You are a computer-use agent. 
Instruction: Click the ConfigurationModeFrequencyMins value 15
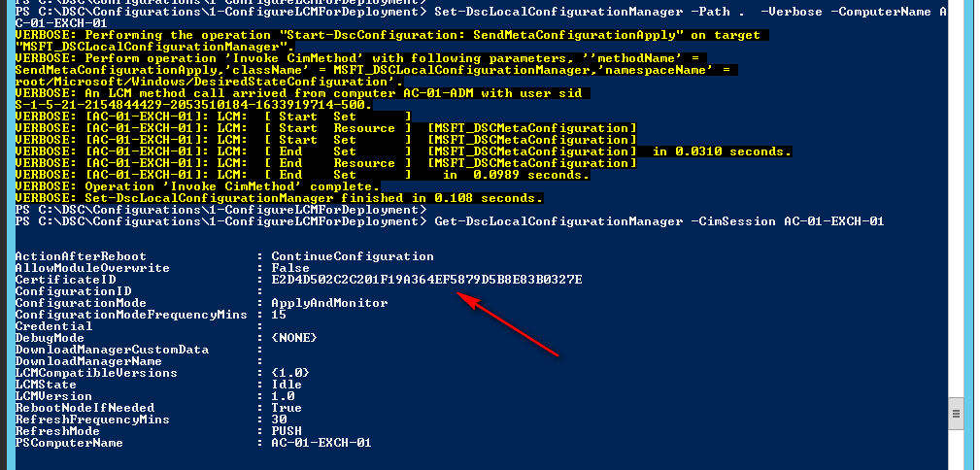(x=279, y=315)
